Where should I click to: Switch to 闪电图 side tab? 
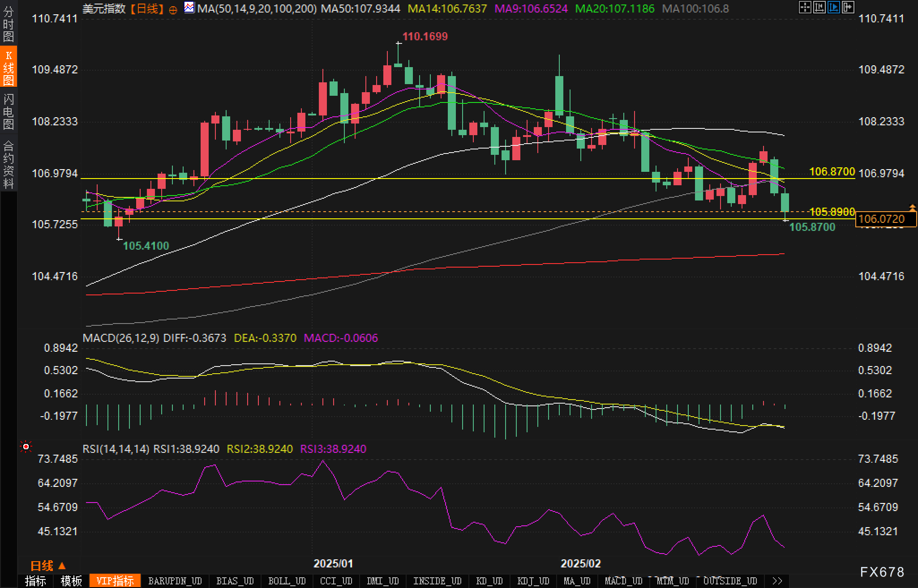tap(9, 111)
